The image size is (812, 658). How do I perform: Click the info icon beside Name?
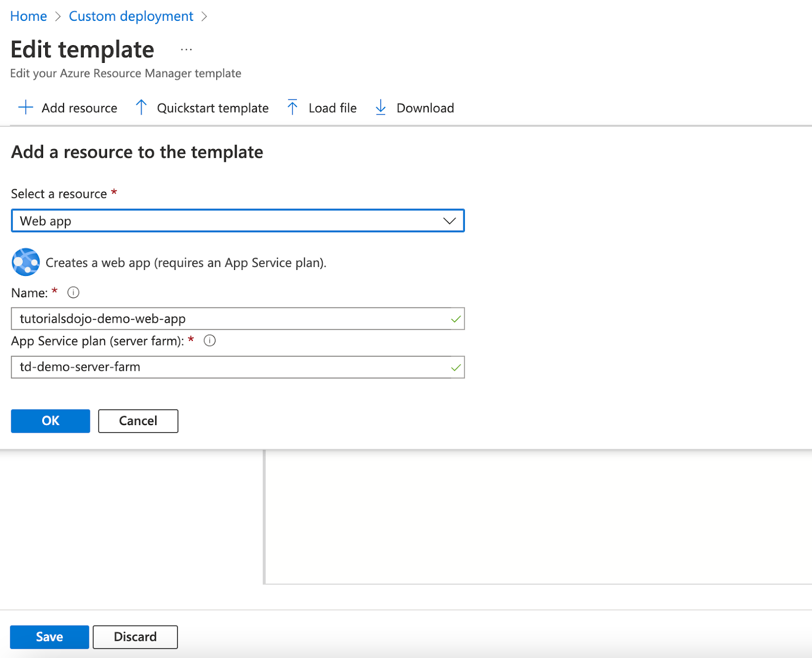click(74, 293)
